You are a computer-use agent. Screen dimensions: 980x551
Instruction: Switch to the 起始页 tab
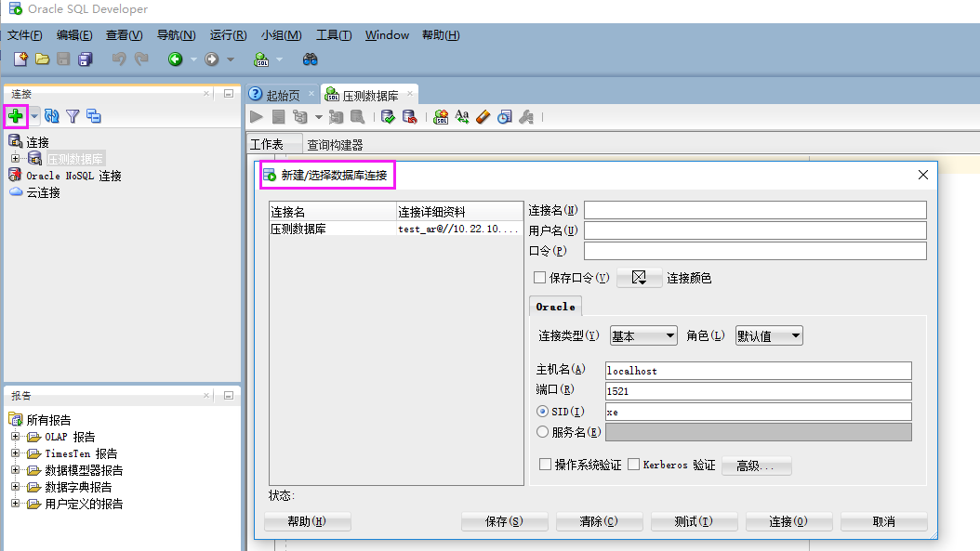283,95
